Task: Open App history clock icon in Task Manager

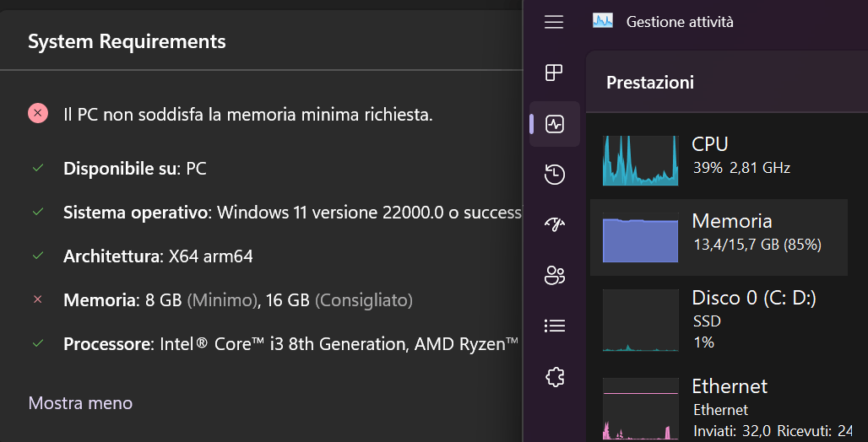Action: (554, 175)
